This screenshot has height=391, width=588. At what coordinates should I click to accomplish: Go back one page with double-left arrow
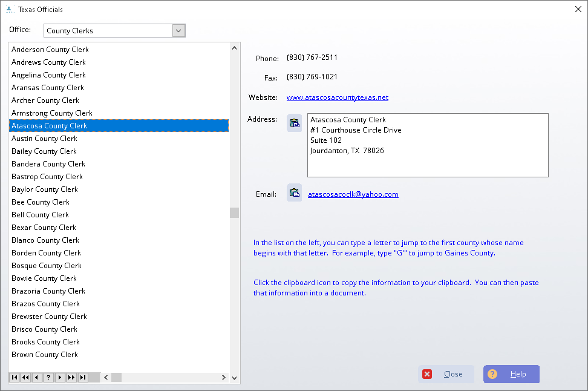pos(25,378)
